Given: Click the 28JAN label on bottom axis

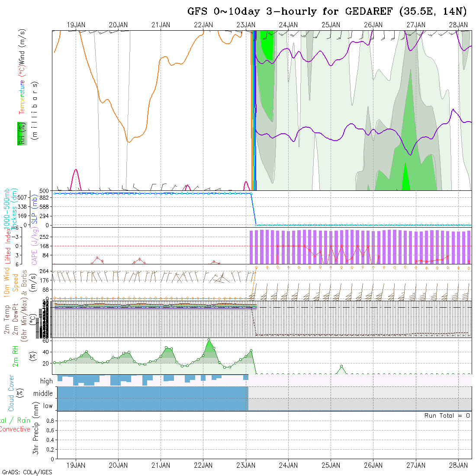Looking at the screenshot, I should tap(458, 465).
